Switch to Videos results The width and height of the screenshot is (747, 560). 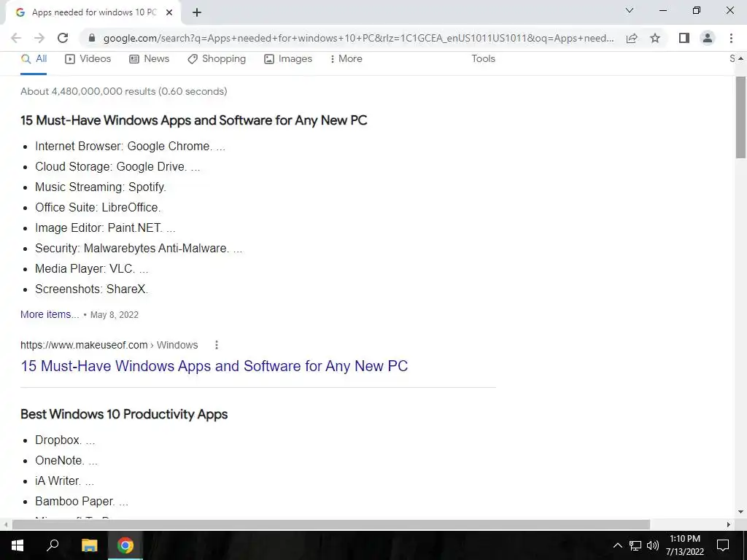pyautogui.click(x=88, y=59)
